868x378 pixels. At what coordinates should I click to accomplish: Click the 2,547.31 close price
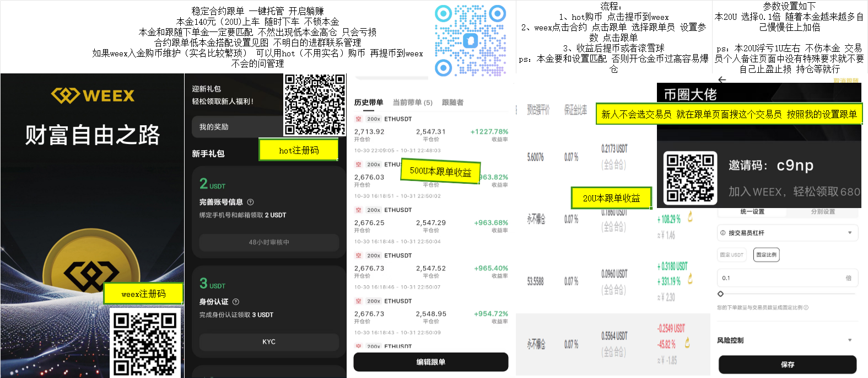(431, 132)
